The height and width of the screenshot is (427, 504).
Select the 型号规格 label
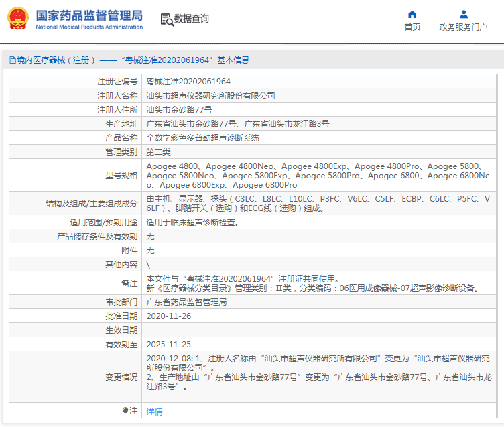pos(121,175)
